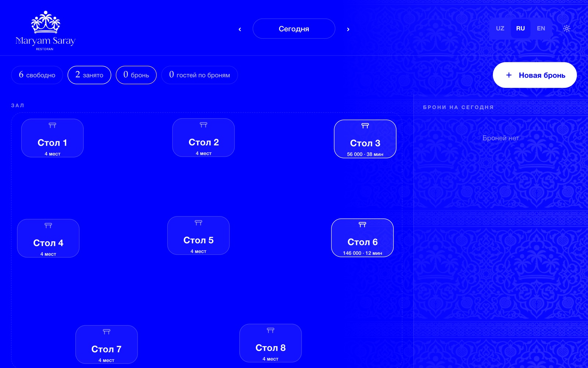The width and height of the screenshot is (588, 368).
Task: Switch language to EN
Action: (541, 28)
